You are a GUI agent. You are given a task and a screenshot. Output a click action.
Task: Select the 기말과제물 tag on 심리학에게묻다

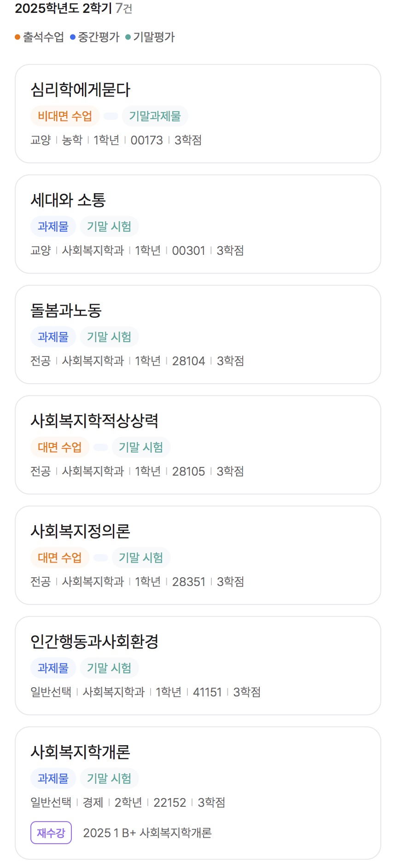click(155, 116)
